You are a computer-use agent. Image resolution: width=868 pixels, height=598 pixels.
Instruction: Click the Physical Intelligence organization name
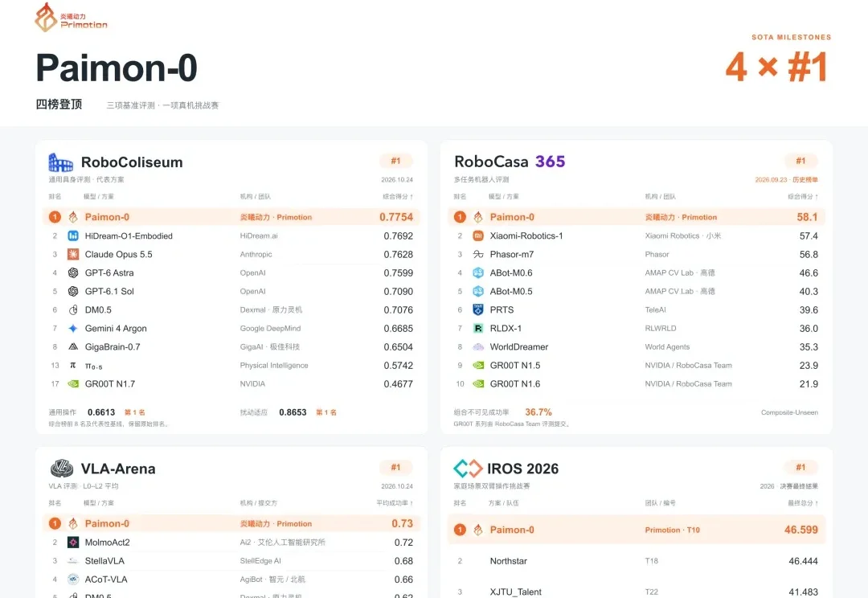coord(274,366)
